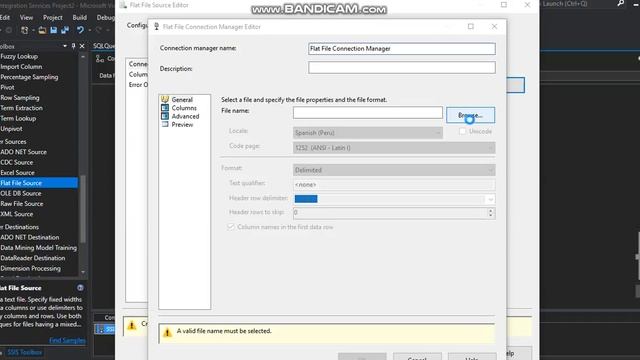640x360 pixels.
Task: Close the Flat File Connection Manager Editor
Action: click(494, 26)
